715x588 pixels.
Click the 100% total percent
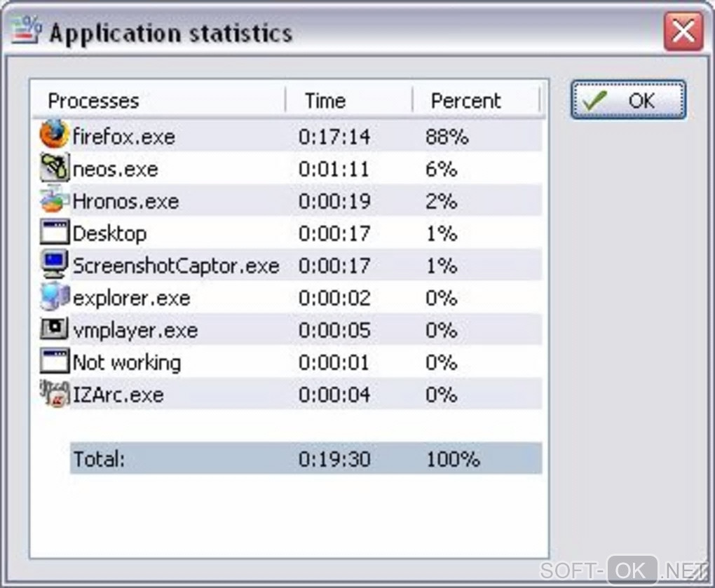click(453, 459)
